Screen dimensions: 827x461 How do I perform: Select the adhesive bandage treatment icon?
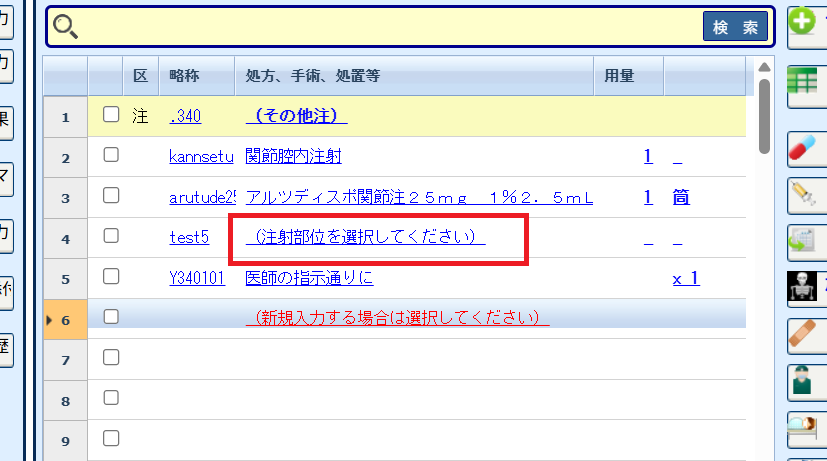pos(803,334)
